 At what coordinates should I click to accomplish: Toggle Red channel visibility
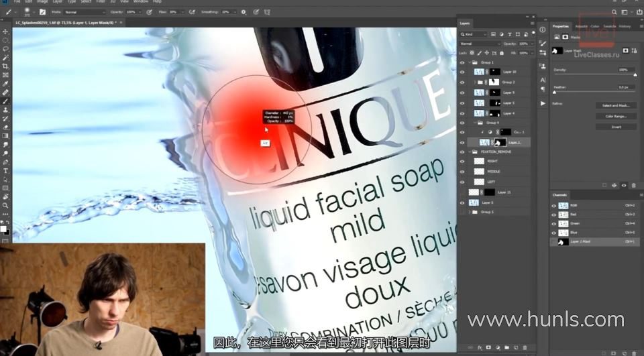pyautogui.click(x=554, y=215)
